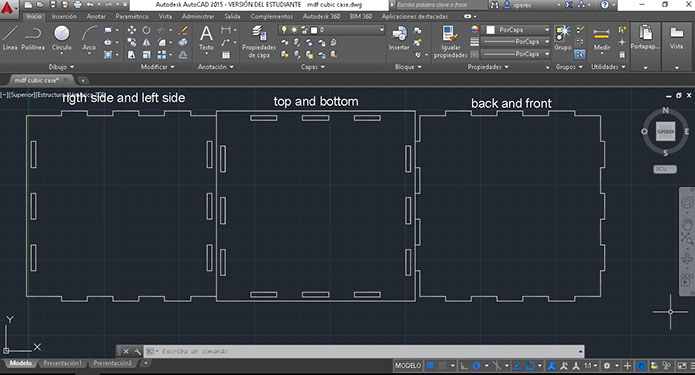The image size is (695, 375).
Task: Click the quick calculator icon in Utilidades
Action: click(x=622, y=54)
